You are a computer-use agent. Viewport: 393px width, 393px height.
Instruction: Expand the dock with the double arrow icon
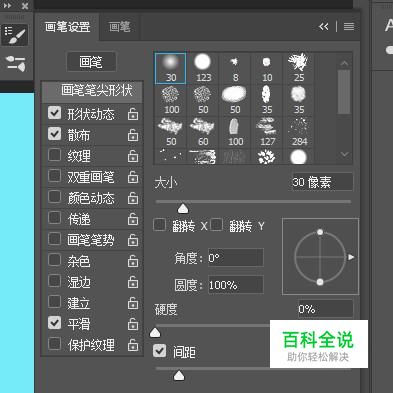coord(7,6)
